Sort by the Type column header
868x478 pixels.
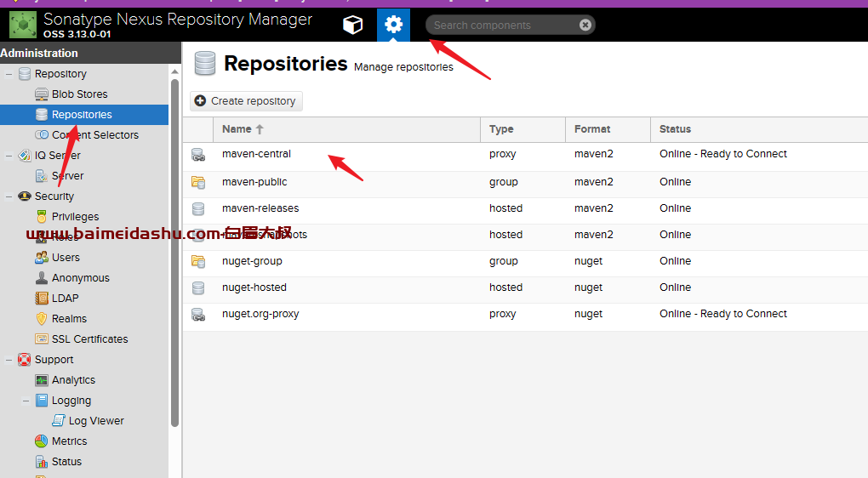523,129
